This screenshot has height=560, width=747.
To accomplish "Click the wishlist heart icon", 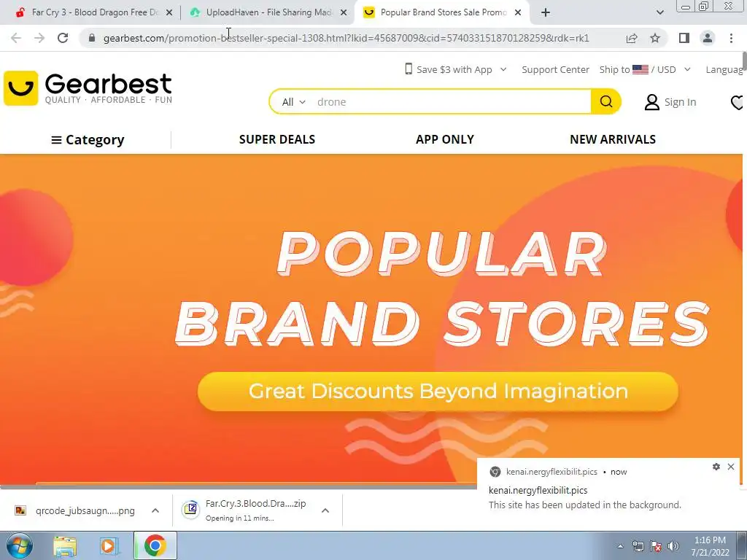I will click(x=738, y=102).
